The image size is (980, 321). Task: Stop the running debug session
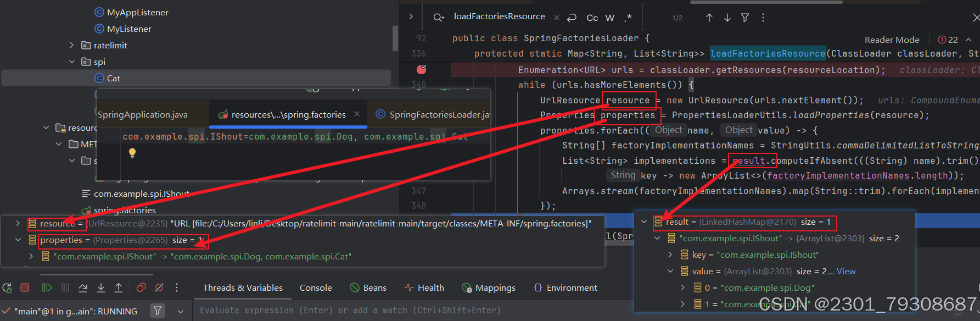[x=25, y=287]
